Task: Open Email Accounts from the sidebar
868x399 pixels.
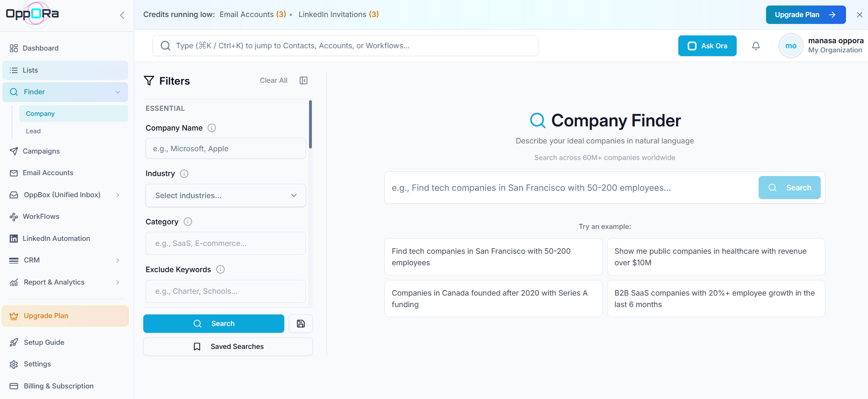Action: (x=65, y=173)
